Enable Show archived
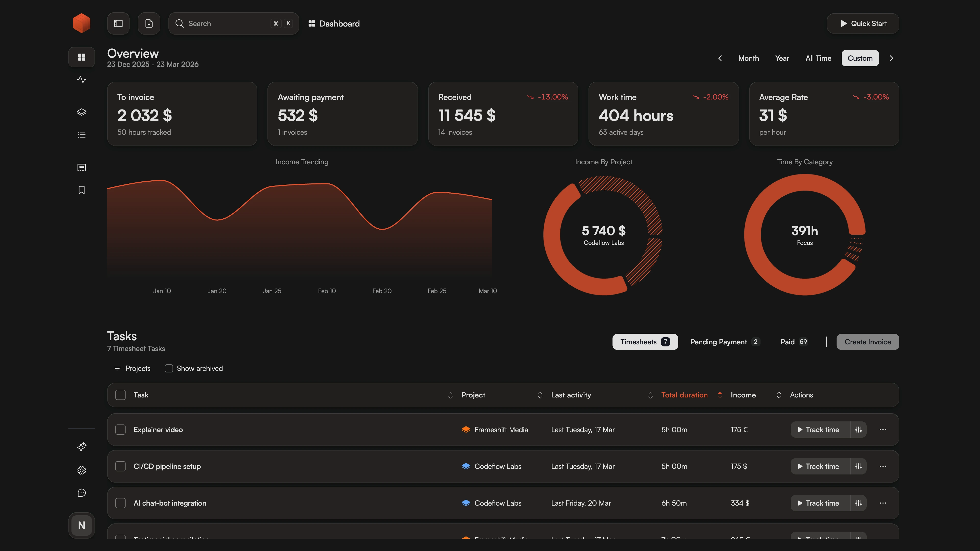The image size is (980, 551). [x=168, y=368]
